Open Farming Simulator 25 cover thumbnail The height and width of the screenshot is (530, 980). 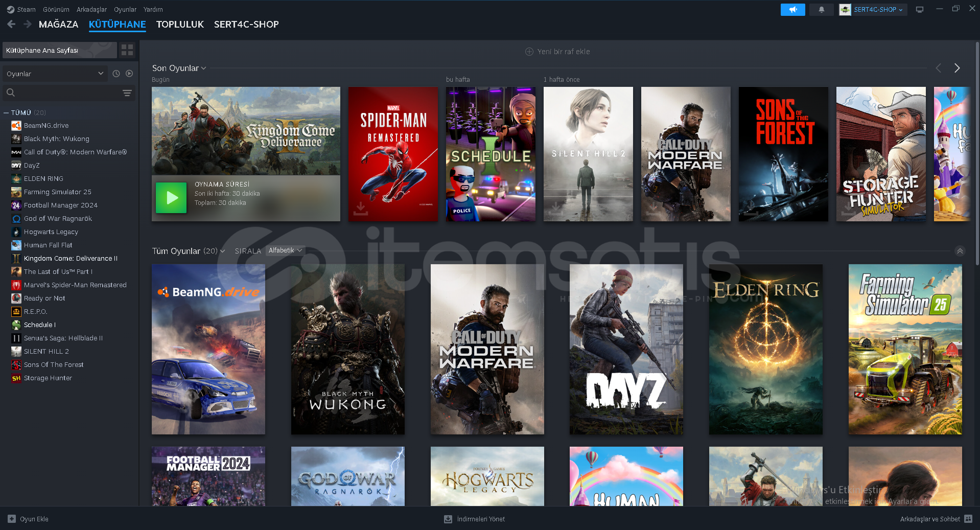point(905,349)
